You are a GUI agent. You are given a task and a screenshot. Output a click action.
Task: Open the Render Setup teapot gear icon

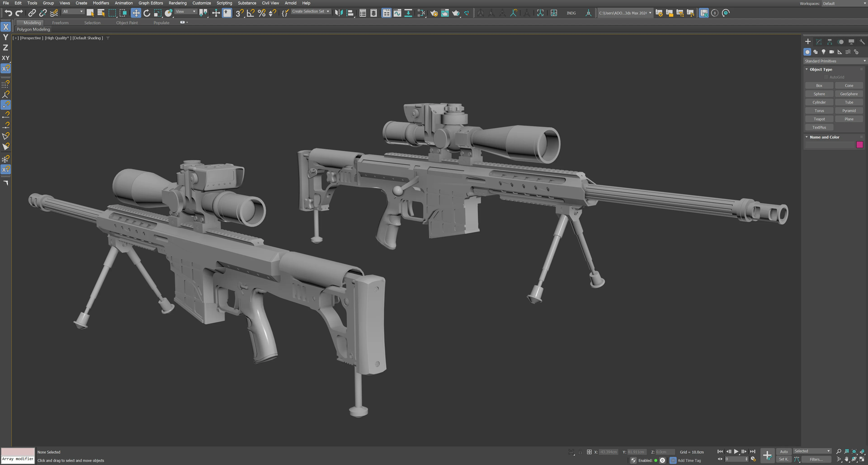(x=434, y=13)
